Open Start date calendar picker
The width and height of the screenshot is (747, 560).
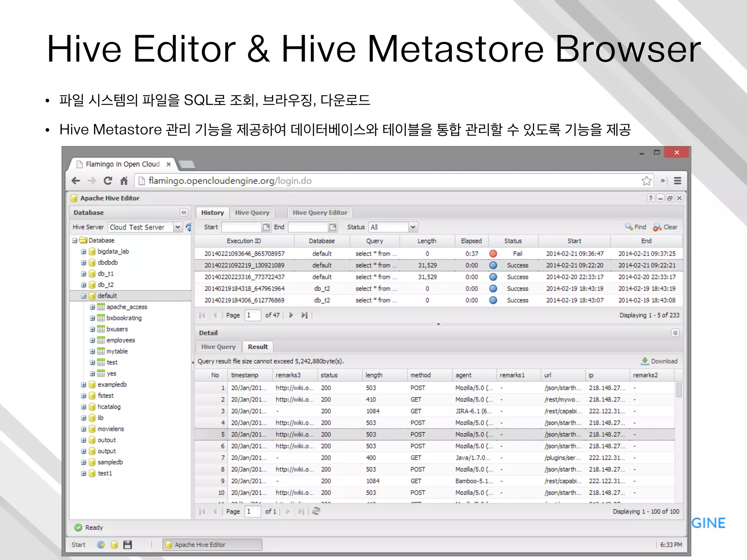(x=266, y=227)
